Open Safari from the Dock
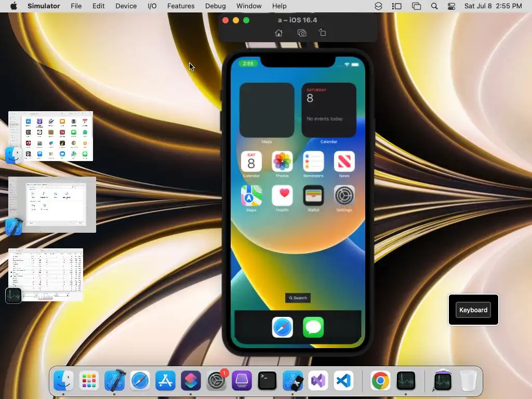Screen dimensions: 532x399 click(x=140, y=380)
